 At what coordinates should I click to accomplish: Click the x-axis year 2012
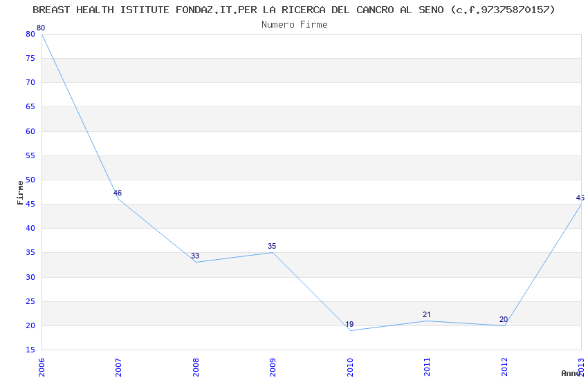(504, 367)
